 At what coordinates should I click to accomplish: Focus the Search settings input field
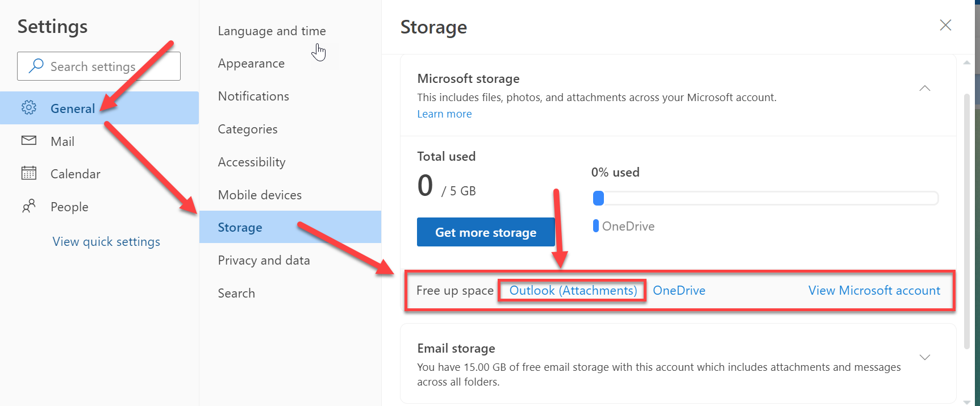click(108, 66)
